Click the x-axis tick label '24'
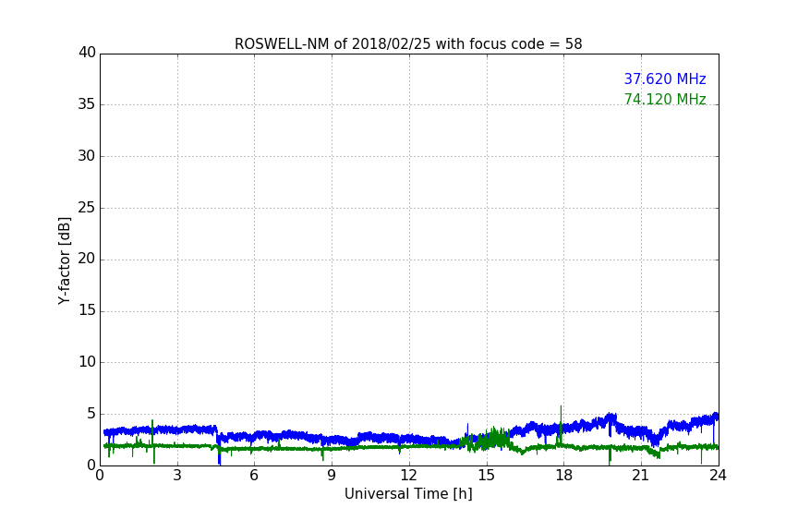This screenshot has height=532, width=798. [718, 476]
